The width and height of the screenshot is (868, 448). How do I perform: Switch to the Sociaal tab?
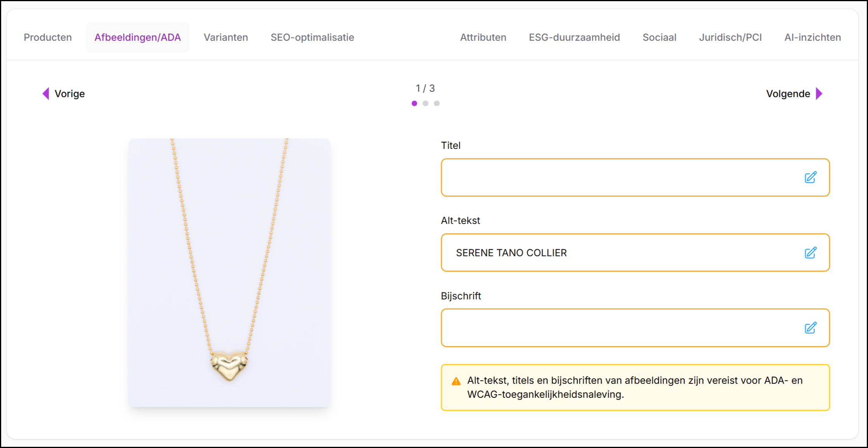click(659, 37)
